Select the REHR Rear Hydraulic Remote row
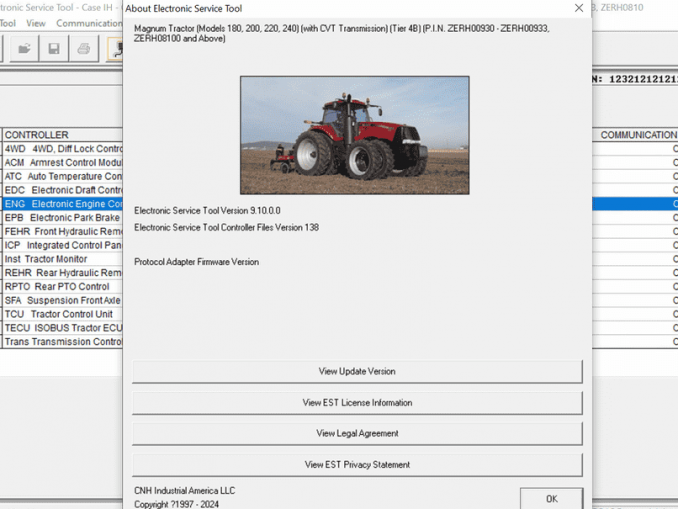678x509 pixels. pos(63,273)
